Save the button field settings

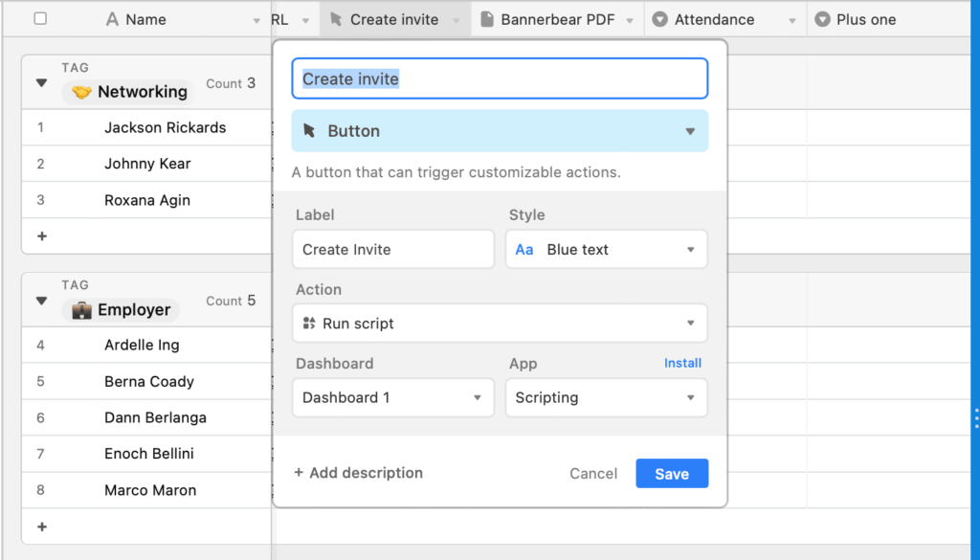tap(672, 474)
